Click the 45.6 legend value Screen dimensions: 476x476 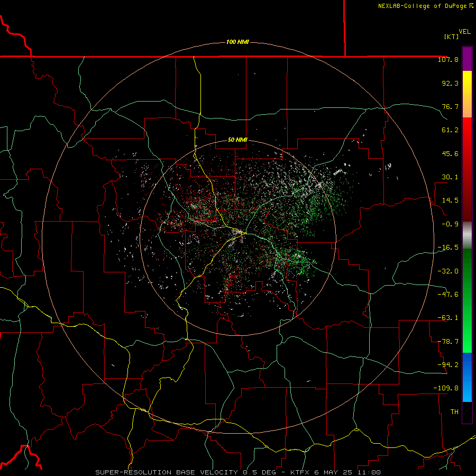point(450,153)
